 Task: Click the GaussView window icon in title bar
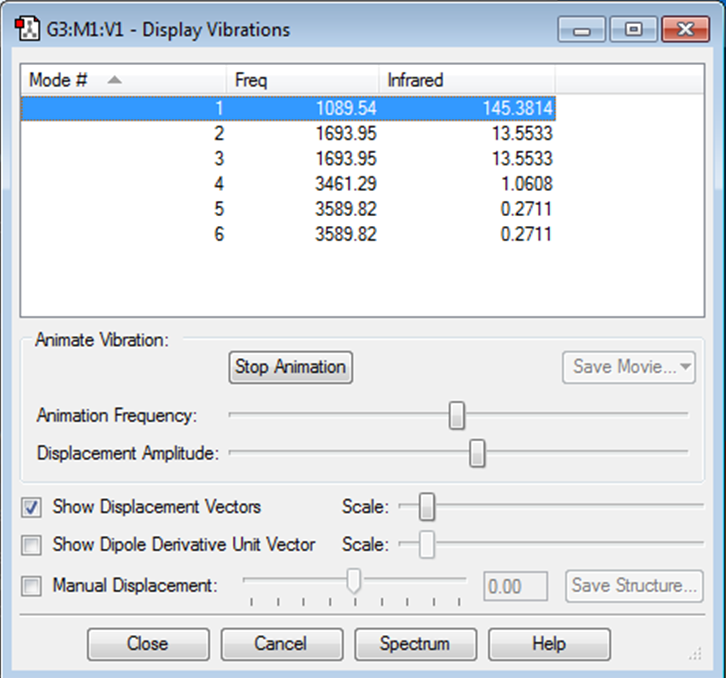click(x=27, y=29)
